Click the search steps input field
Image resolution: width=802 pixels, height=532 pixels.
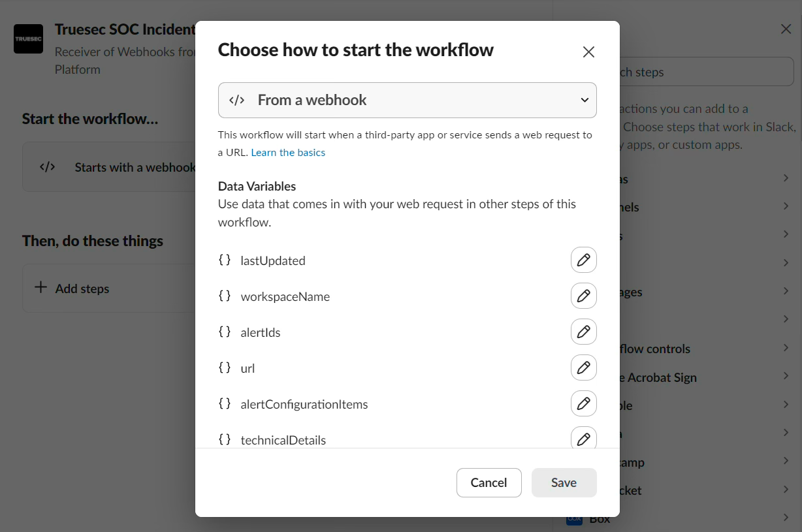coord(705,72)
